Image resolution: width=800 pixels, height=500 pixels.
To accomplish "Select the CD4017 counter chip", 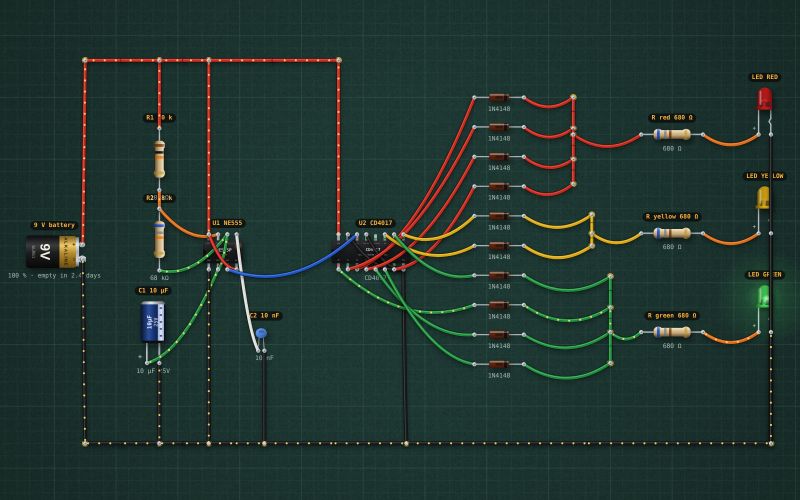I will pyautogui.click(x=371, y=252).
